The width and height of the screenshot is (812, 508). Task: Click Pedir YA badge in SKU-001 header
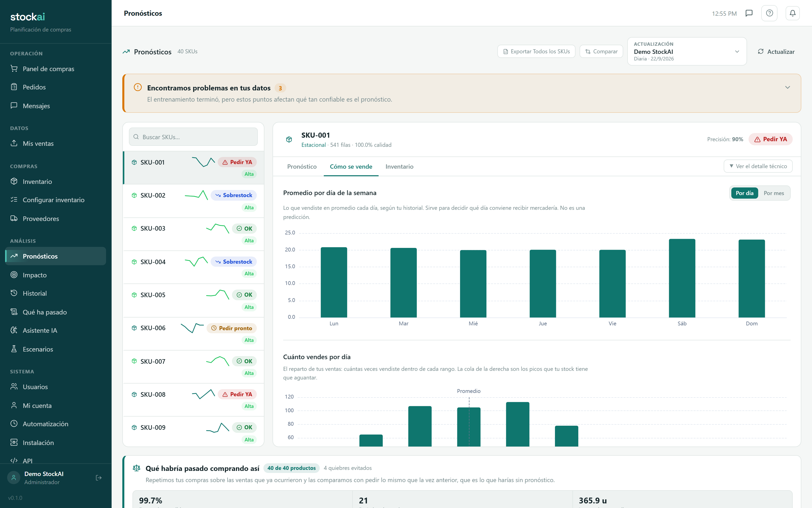pyautogui.click(x=770, y=139)
